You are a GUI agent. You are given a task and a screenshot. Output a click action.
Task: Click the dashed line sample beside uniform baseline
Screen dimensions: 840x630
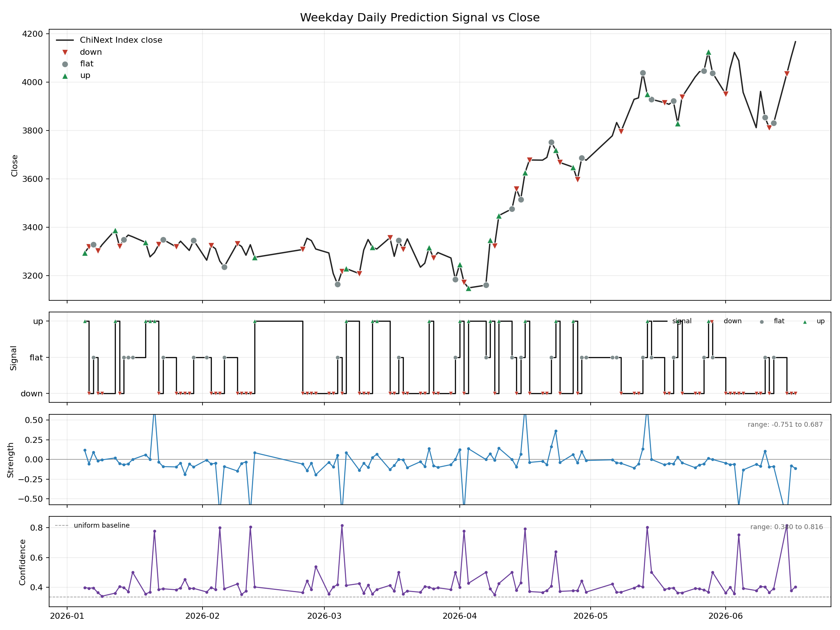click(61, 526)
